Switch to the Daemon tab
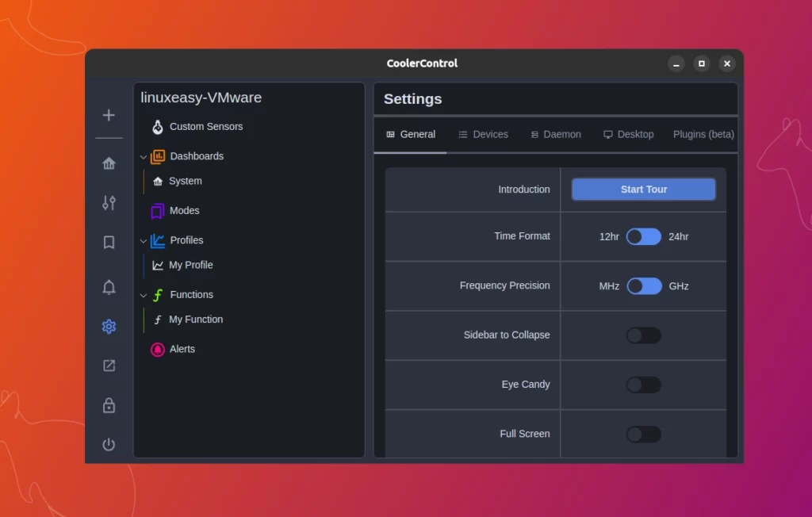 pyautogui.click(x=556, y=134)
